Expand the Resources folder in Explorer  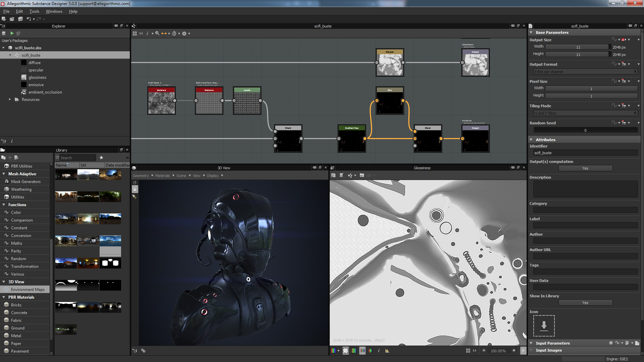point(10,99)
